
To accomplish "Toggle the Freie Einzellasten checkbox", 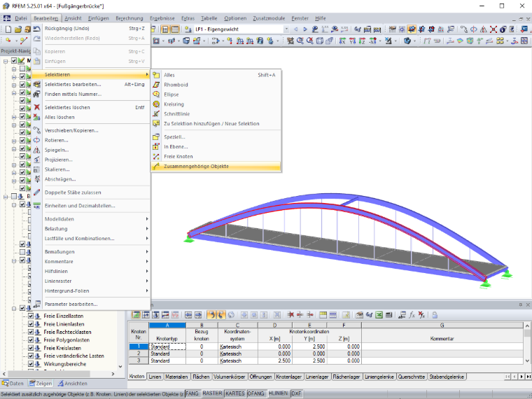I will pos(31,316).
